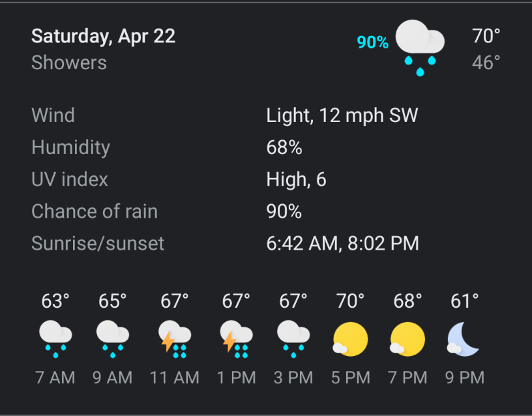Click the 5 PM mostly sunny icon

coord(350,339)
